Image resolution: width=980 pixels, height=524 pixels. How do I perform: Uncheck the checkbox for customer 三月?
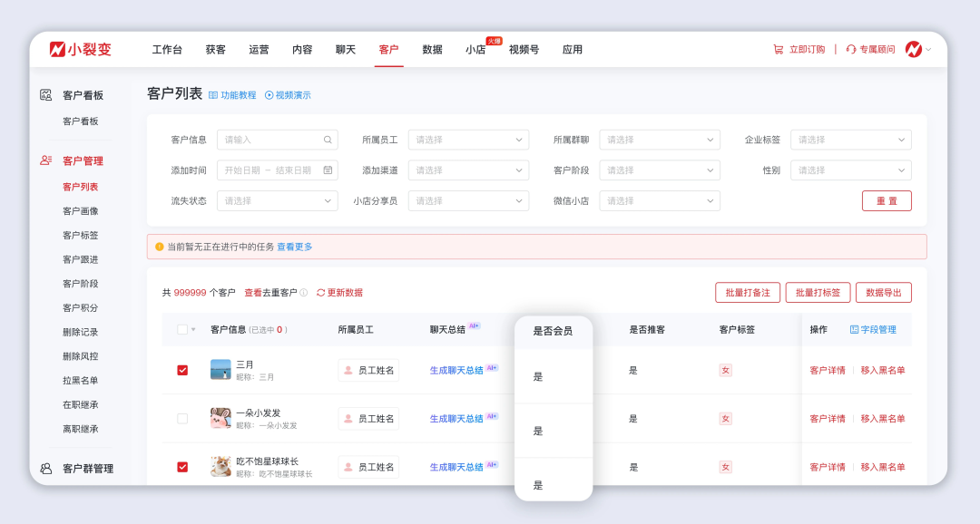coord(182,370)
